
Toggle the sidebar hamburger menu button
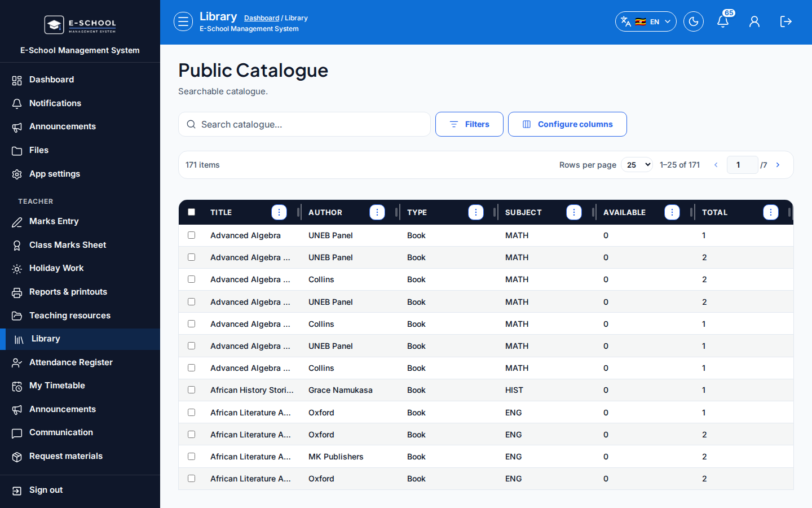pos(183,21)
